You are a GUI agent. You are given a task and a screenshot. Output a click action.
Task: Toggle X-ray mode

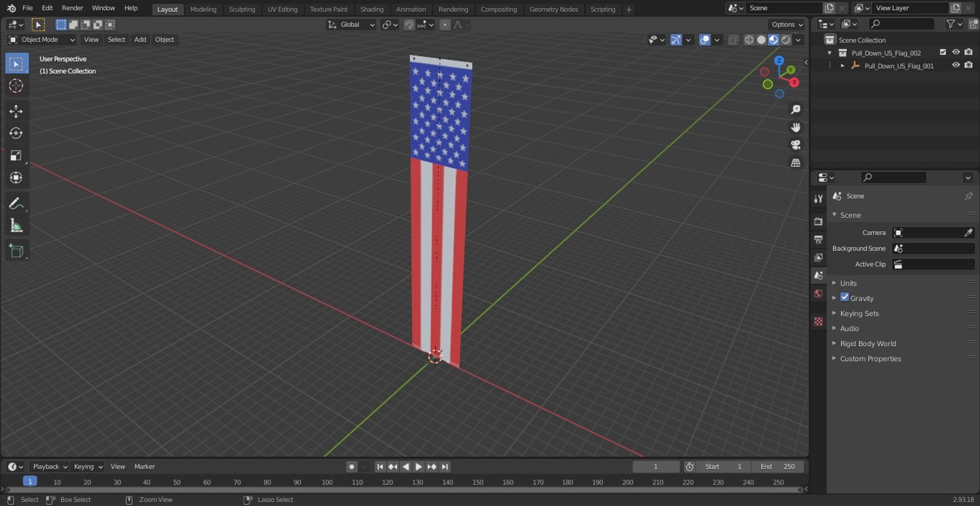733,40
